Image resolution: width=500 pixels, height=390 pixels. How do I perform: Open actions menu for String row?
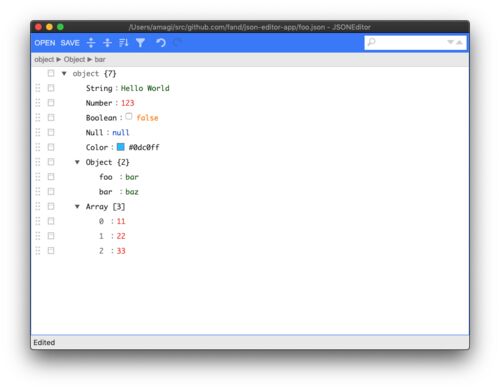51,88
